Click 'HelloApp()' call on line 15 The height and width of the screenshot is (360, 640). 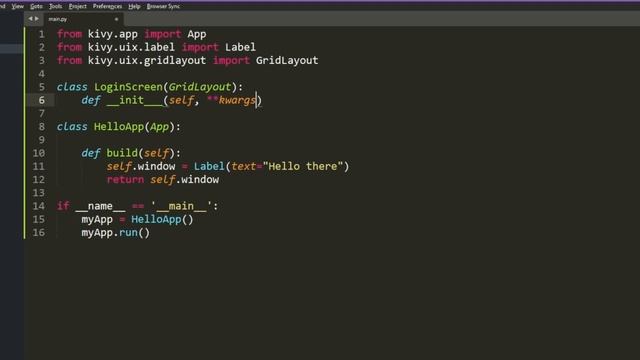162,219
